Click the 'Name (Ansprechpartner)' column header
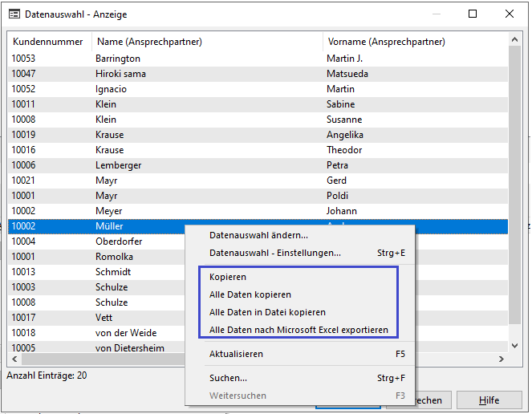This screenshot has height=414, width=532. (x=148, y=42)
